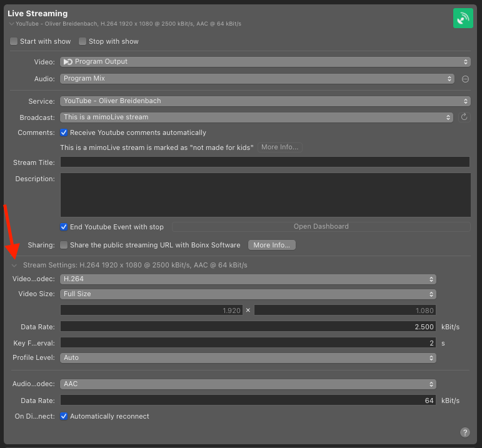Click More Info button next to Sharing
The height and width of the screenshot is (448, 482).
(x=272, y=245)
